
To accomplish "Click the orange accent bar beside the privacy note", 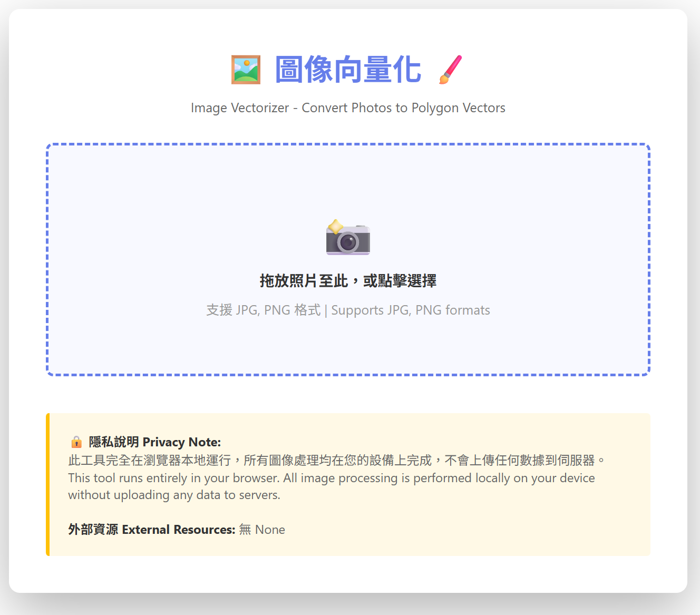I will pos(47,483).
